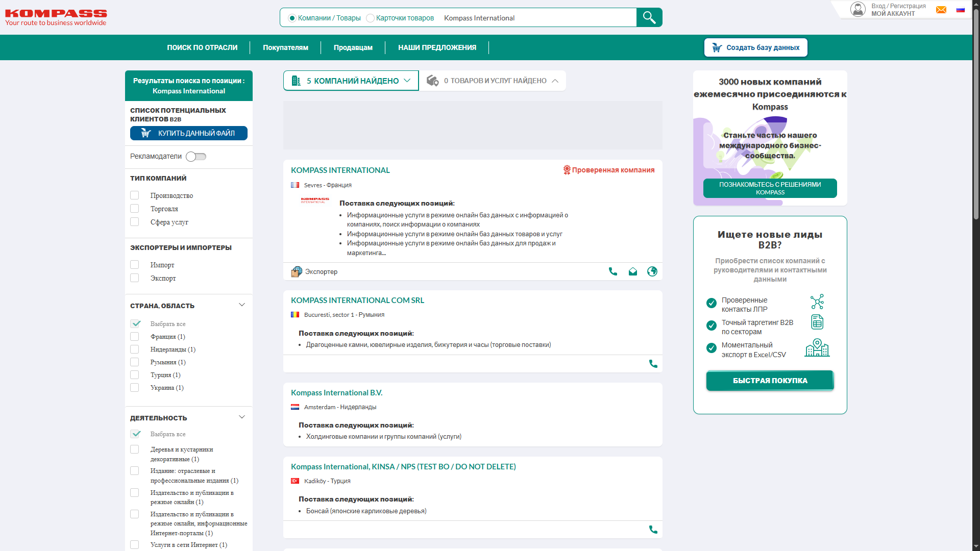Click the cart icon in Создать базу данных
This screenshot has height=551, width=980.
(x=717, y=47)
